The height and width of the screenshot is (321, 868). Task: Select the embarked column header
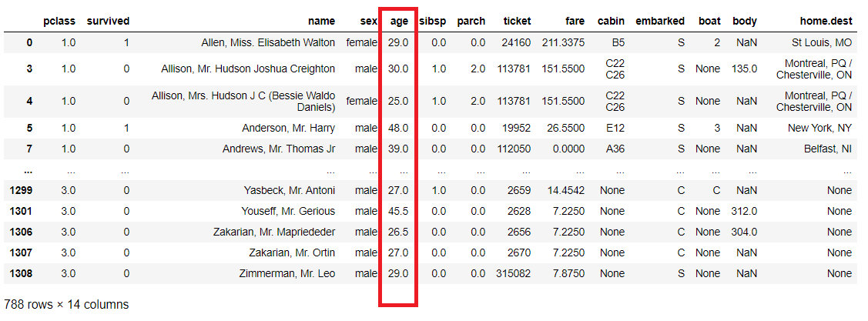coord(661,22)
